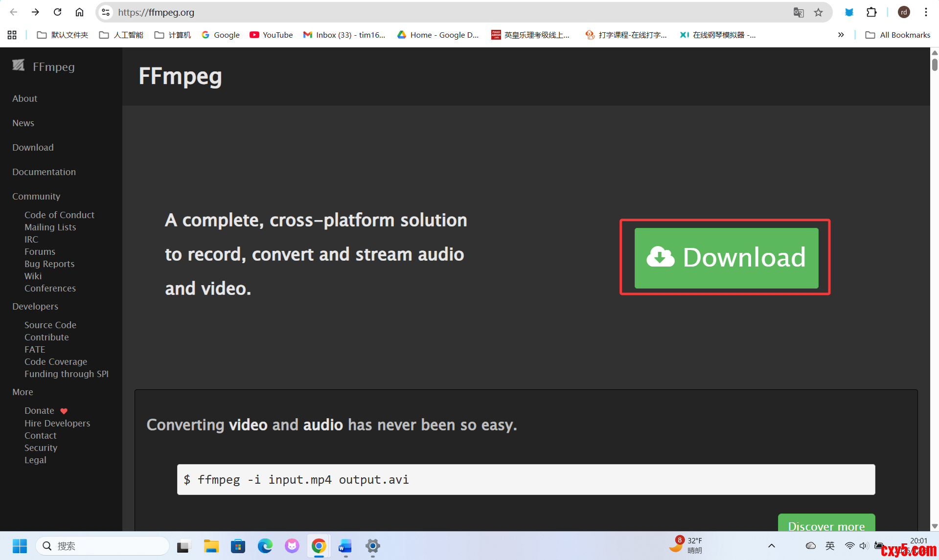The height and width of the screenshot is (560, 939).
Task: Click the green Discover more button
Action: coord(826,523)
